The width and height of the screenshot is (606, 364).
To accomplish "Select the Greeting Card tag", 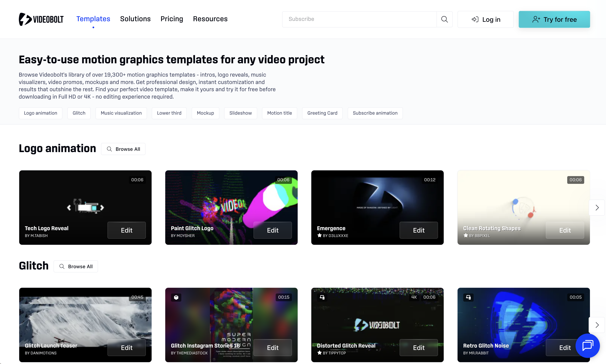I will coord(322,113).
